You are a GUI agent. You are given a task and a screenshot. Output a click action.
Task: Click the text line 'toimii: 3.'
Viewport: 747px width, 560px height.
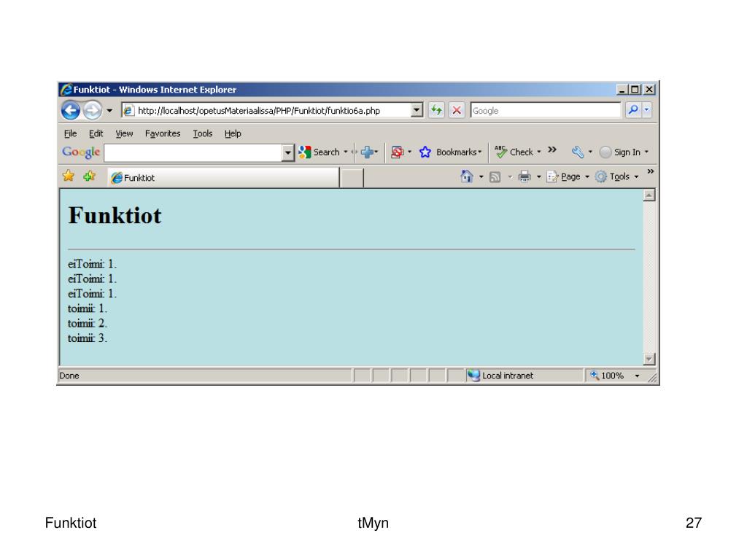[x=88, y=338]
